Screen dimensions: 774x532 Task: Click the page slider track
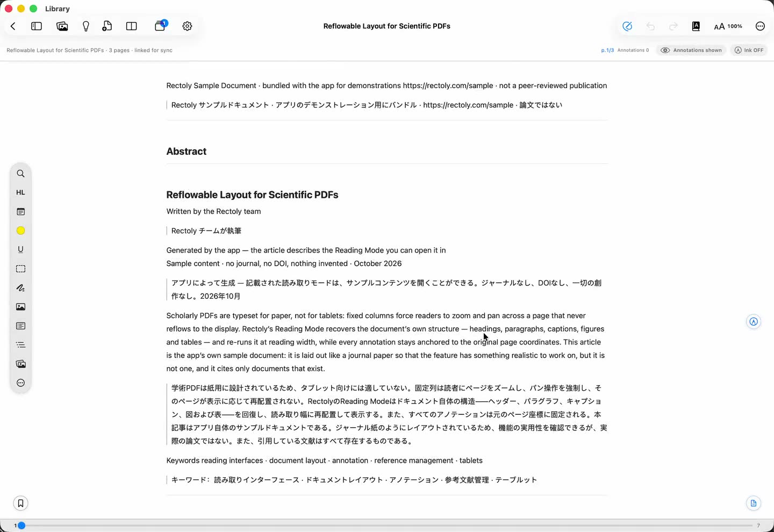[x=387, y=525]
